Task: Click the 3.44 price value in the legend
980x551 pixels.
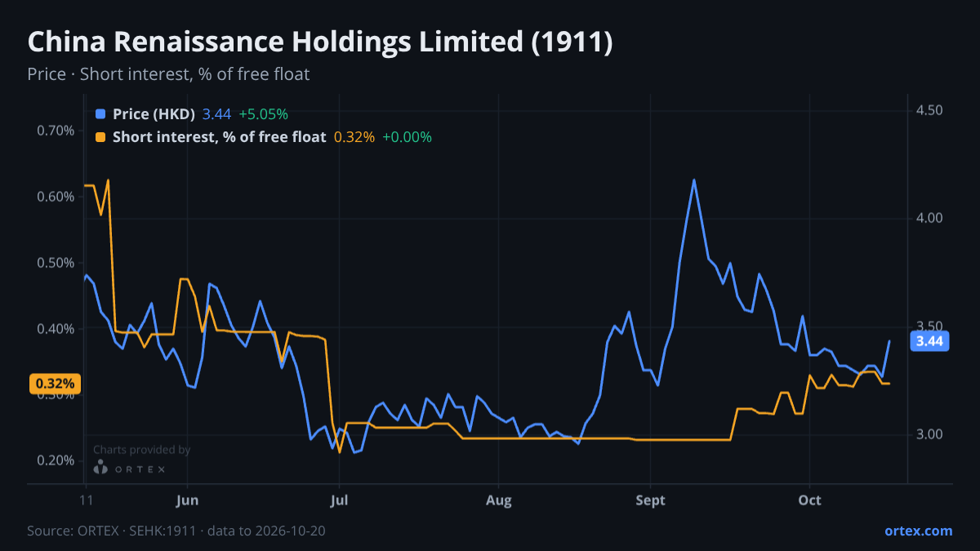Action: click(x=216, y=114)
